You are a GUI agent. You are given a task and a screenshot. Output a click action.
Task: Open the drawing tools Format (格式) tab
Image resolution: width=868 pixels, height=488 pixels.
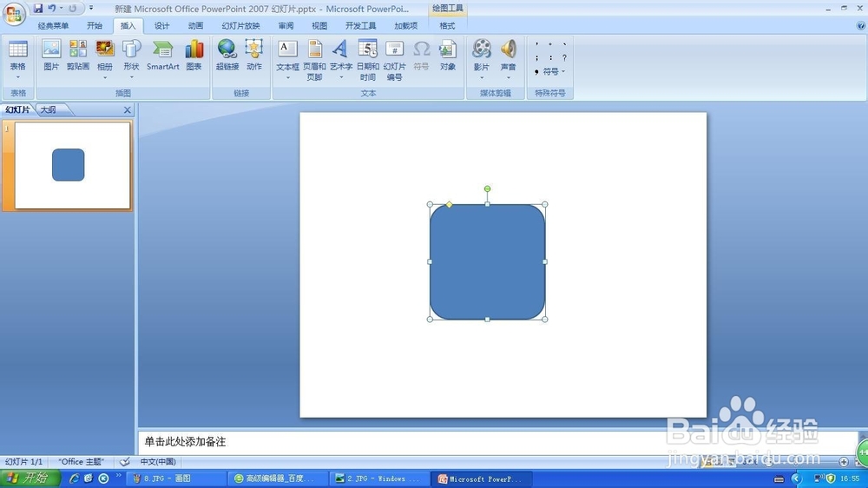(x=447, y=26)
